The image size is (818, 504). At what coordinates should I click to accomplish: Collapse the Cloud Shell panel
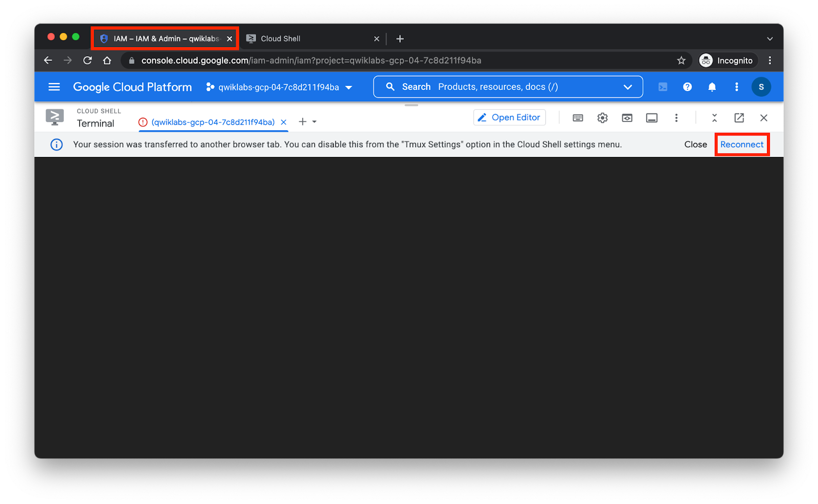click(714, 118)
